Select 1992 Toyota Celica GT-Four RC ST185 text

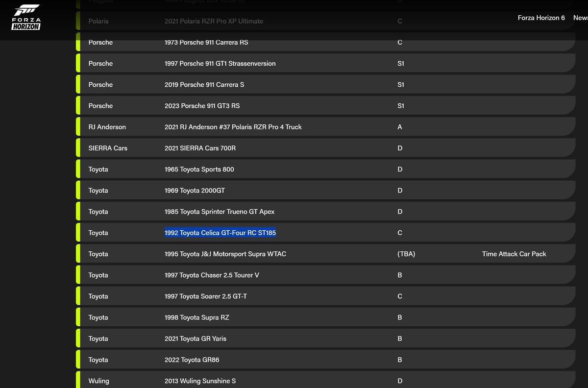220,233
